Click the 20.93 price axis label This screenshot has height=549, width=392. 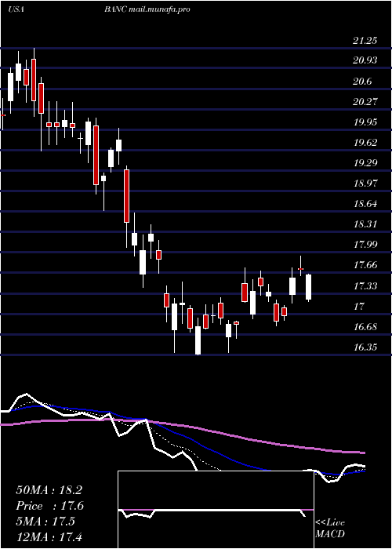tap(365, 60)
